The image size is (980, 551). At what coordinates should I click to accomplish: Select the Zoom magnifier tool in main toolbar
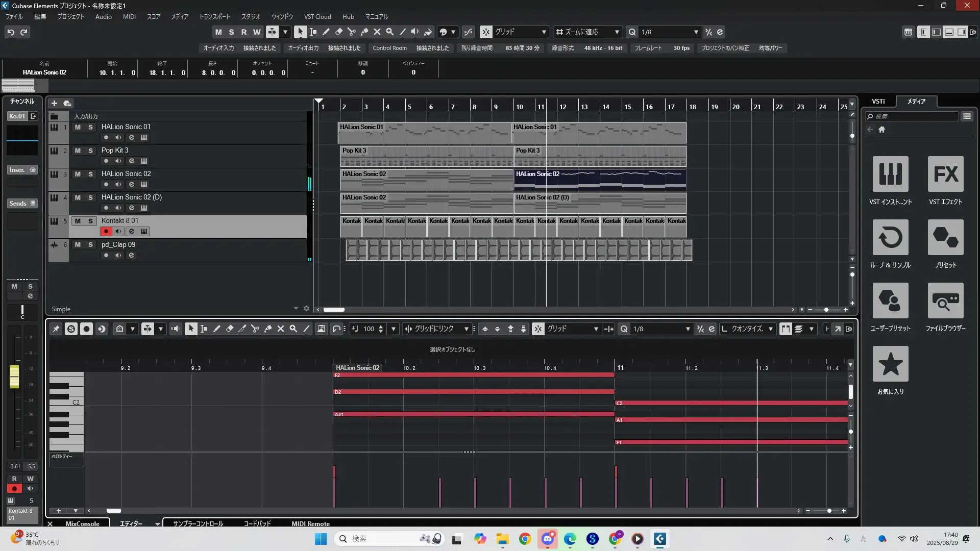(x=389, y=32)
